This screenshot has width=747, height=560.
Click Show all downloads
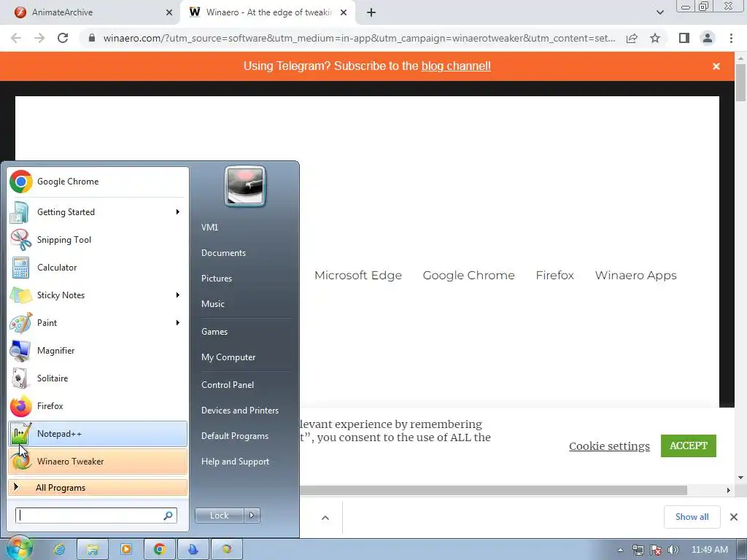[x=692, y=517]
